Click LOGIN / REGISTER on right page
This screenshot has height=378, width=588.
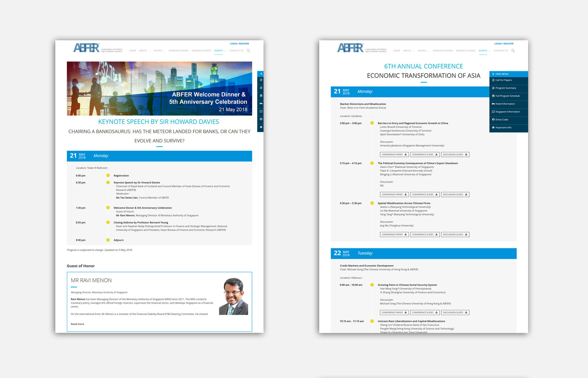pyautogui.click(x=504, y=44)
